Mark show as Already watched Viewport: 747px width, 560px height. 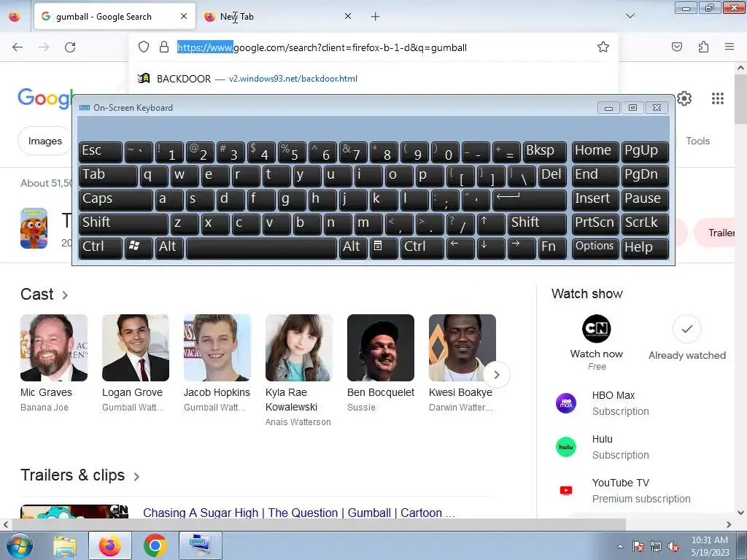[x=686, y=329]
